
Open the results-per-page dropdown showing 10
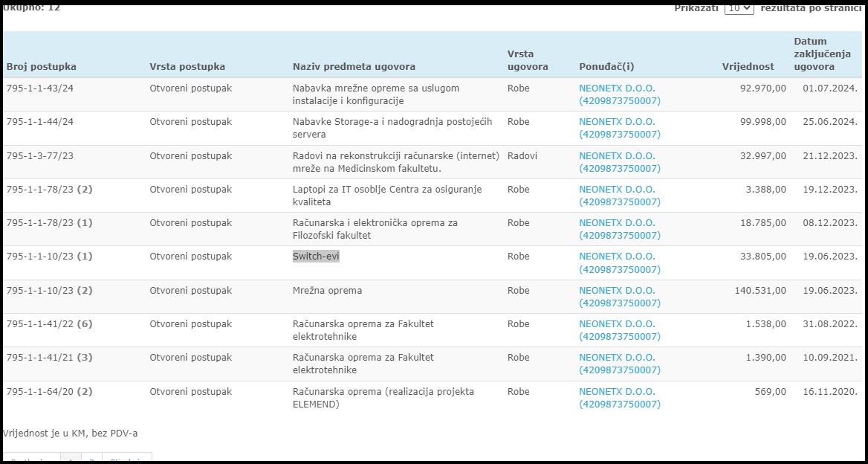pos(739,8)
